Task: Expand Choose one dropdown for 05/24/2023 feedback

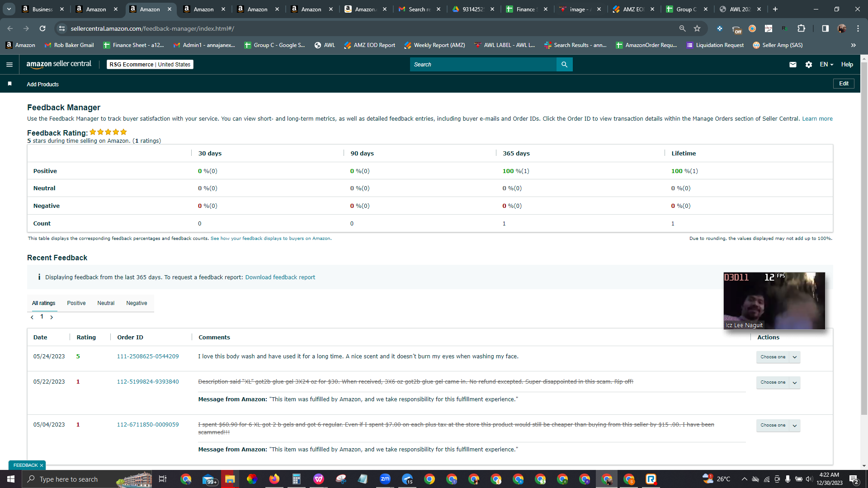Action: 795,357
